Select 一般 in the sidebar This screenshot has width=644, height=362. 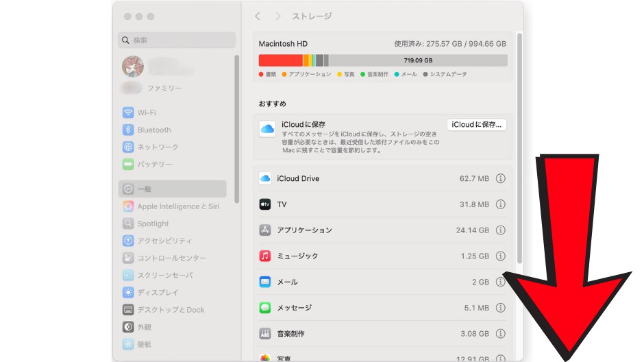point(172,189)
